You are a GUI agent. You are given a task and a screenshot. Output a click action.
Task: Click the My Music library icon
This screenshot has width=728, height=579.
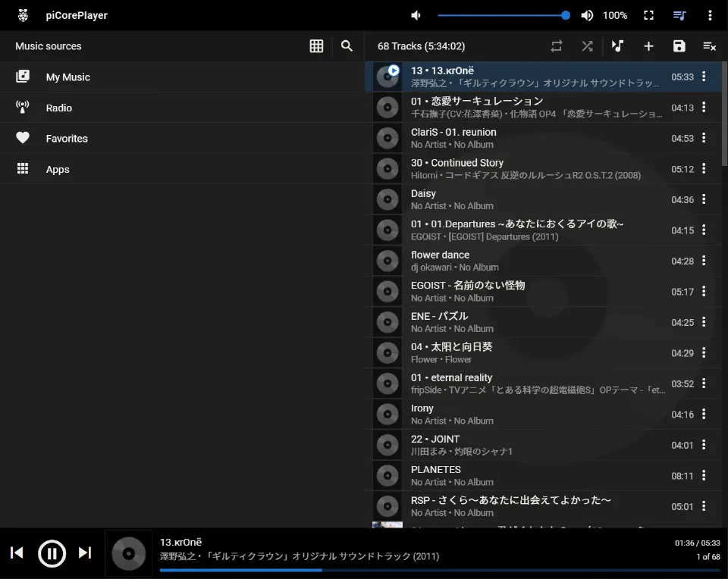(x=23, y=76)
